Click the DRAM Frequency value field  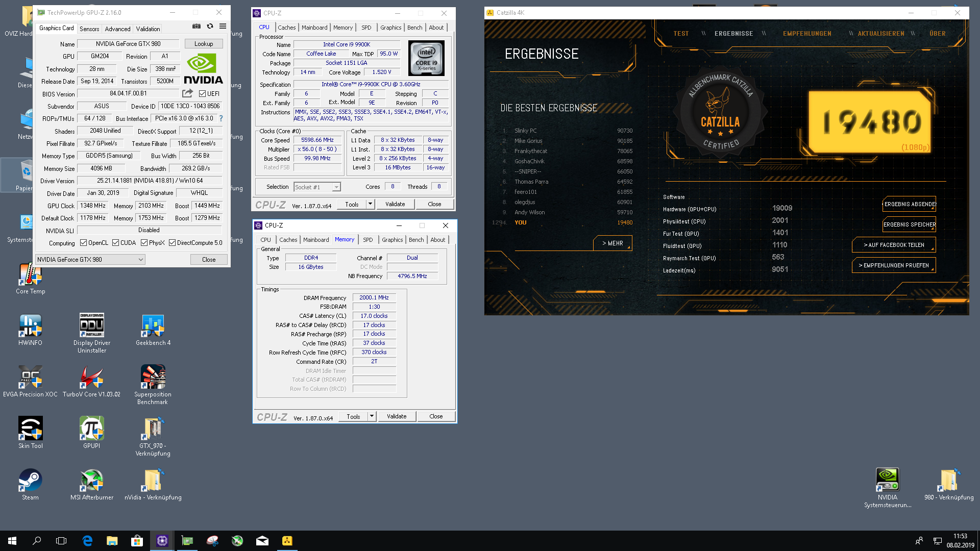pyautogui.click(x=374, y=297)
